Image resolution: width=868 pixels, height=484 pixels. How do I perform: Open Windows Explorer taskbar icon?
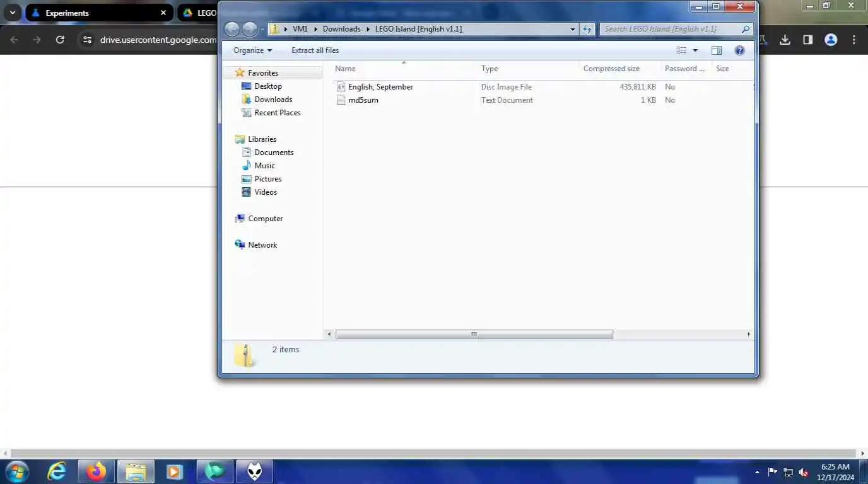click(x=136, y=471)
